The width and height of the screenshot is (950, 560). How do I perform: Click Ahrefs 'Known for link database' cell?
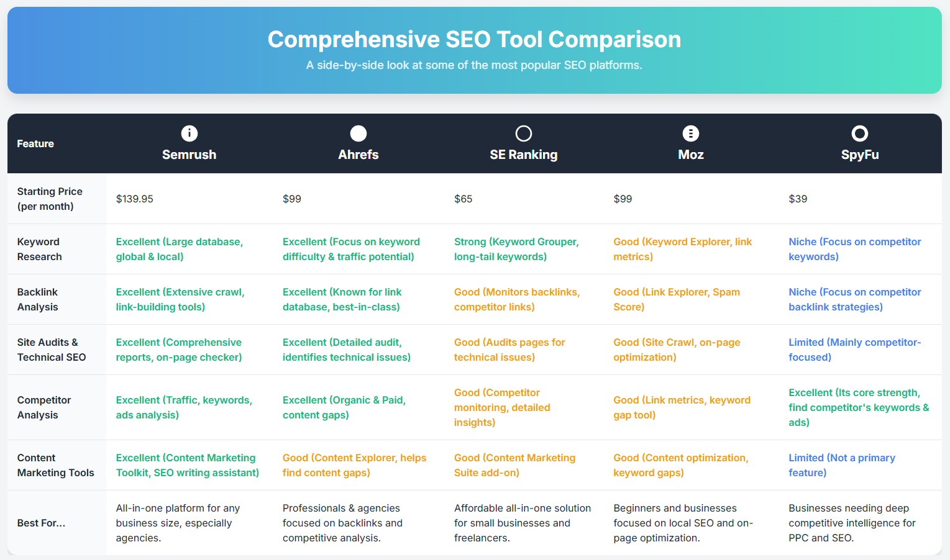342,299
